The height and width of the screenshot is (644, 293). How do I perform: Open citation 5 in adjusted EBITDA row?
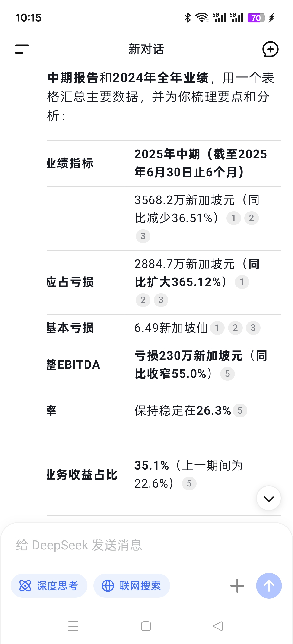point(227,373)
